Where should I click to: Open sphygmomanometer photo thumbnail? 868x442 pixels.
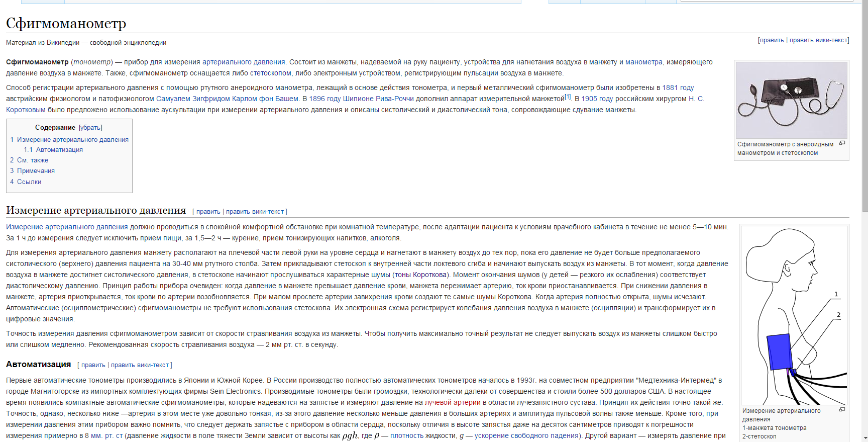point(791,100)
